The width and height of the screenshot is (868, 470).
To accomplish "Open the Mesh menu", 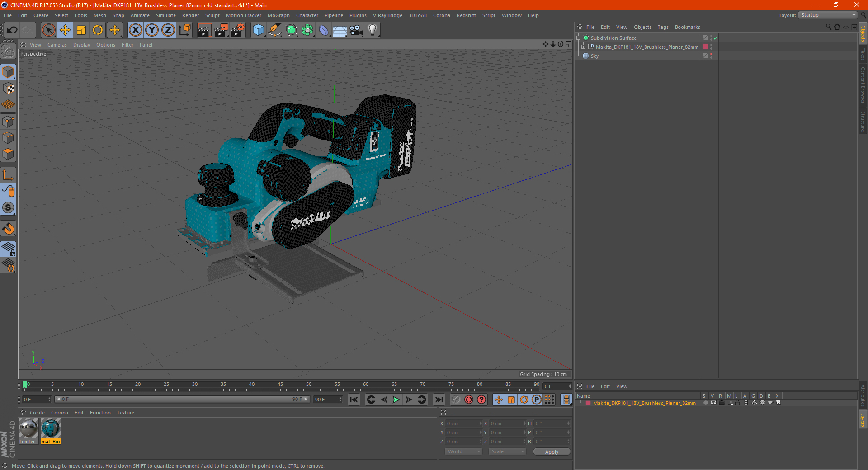I will tap(99, 15).
